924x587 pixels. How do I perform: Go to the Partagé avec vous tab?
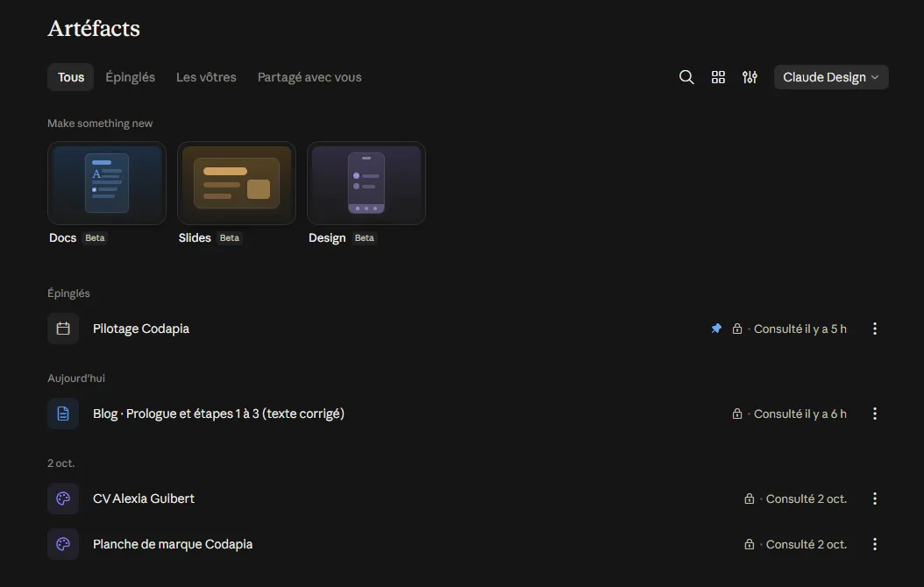point(309,77)
